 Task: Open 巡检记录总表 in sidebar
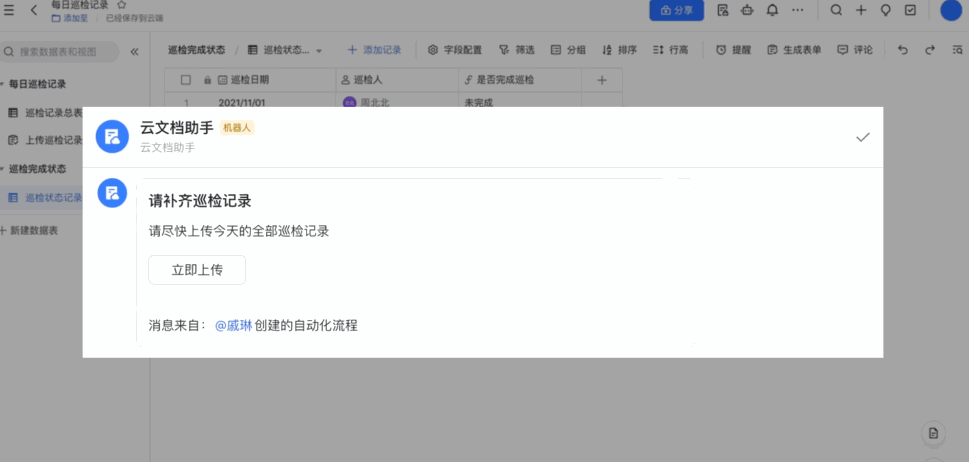pyautogui.click(x=45, y=112)
